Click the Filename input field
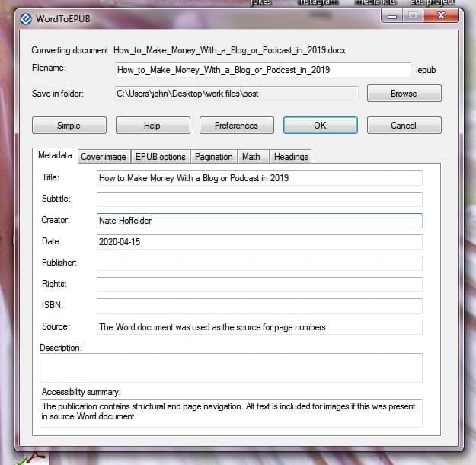 pyautogui.click(x=263, y=70)
